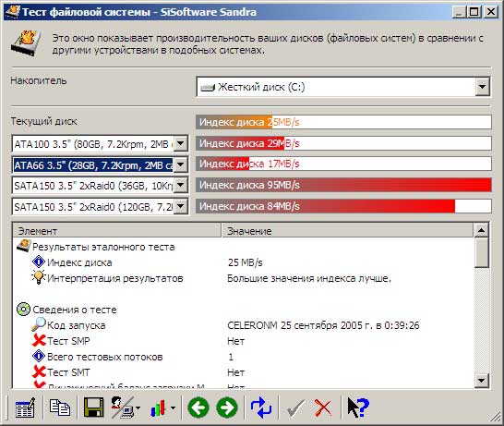Sort by the Элемент column header
The image size is (504, 426).
click(117, 231)
